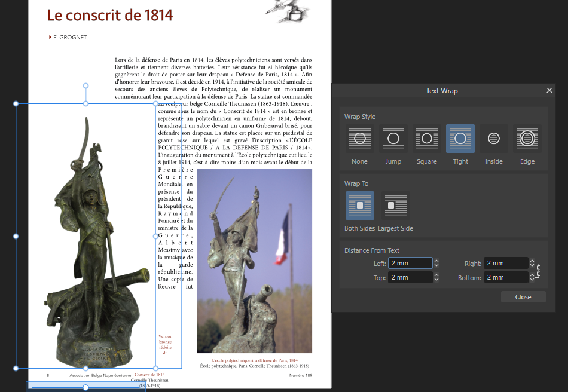Adjust the Right distance stepper arrows
Viewport: 568px width, 392px height.
point(532,263)
